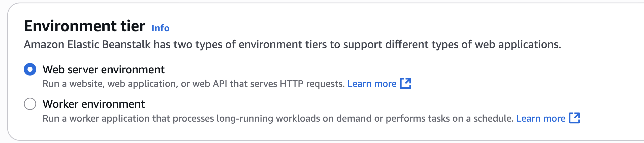This screenshot has height=143, width=644.
Task: Click the empty unselected radio circle
Action: 30,104
